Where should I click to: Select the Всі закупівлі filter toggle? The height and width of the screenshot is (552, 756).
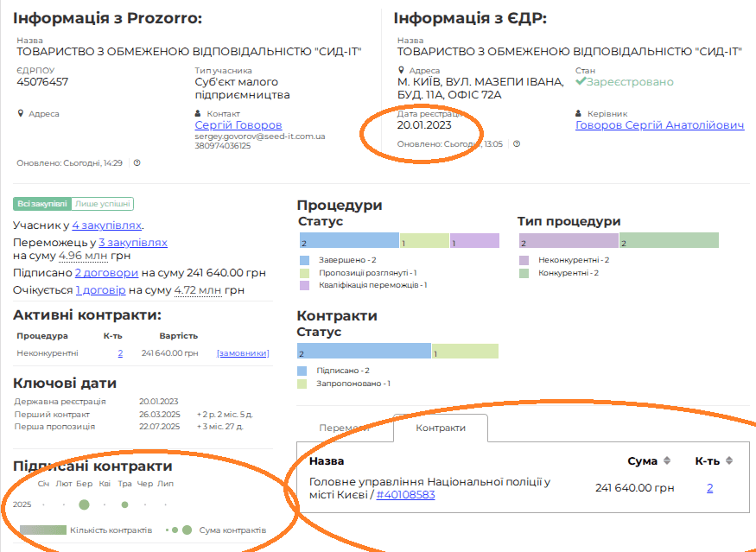coord(41,204)
